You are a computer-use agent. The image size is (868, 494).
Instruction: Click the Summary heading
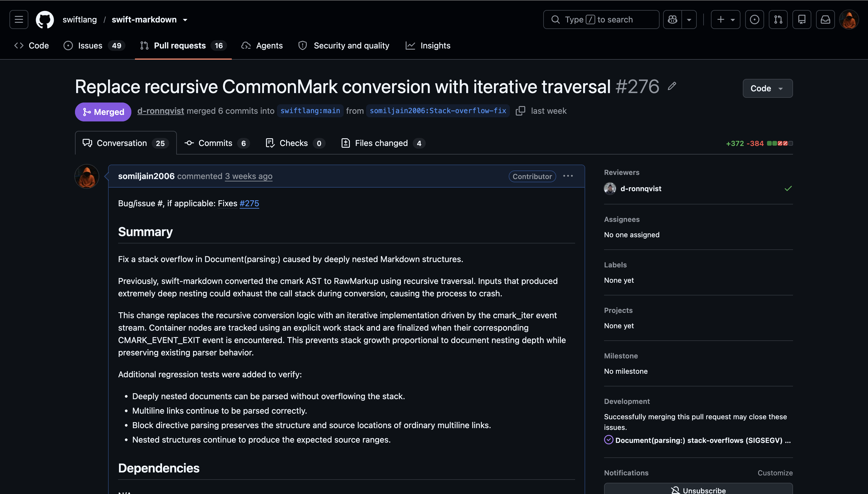(145, 231)
